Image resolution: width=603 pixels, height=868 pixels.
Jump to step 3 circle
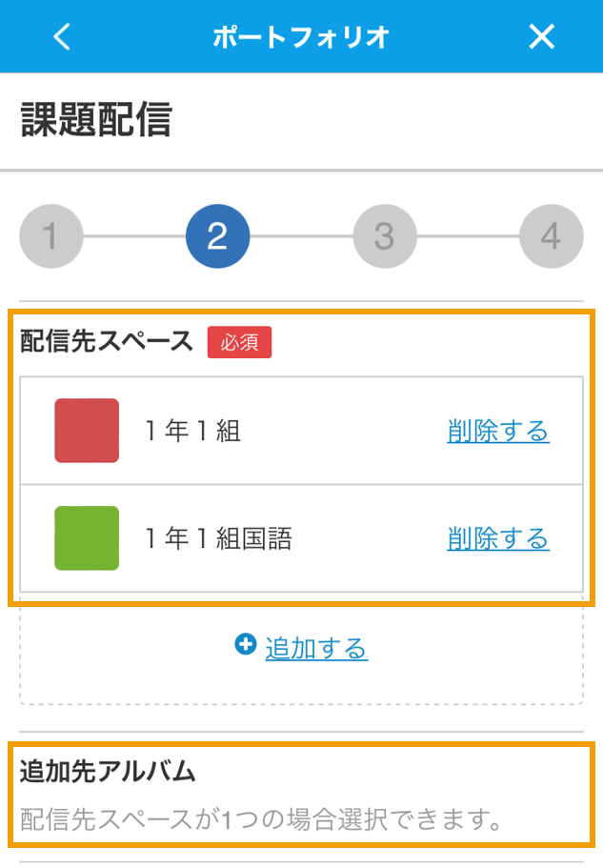click(x=385, y=236)
